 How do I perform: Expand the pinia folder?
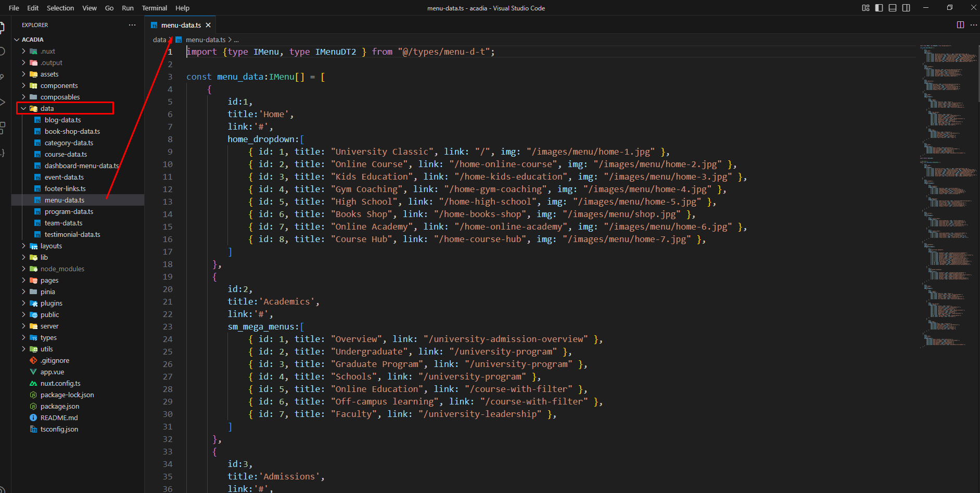[78, 292]
